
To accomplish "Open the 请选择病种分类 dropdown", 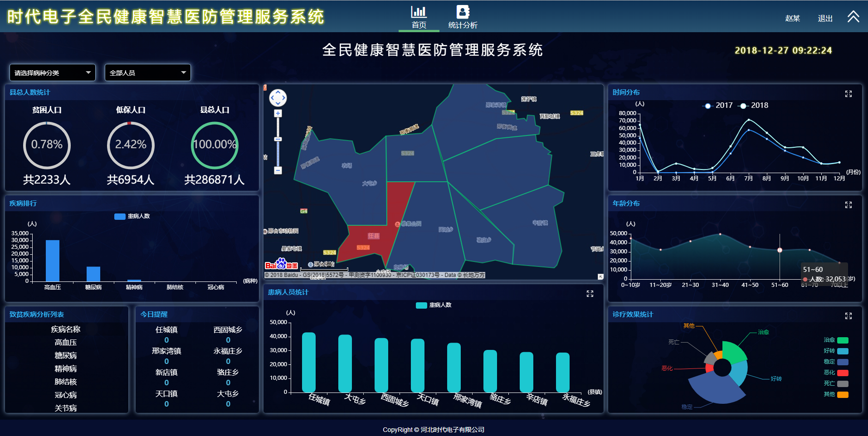I will [53, 73].
